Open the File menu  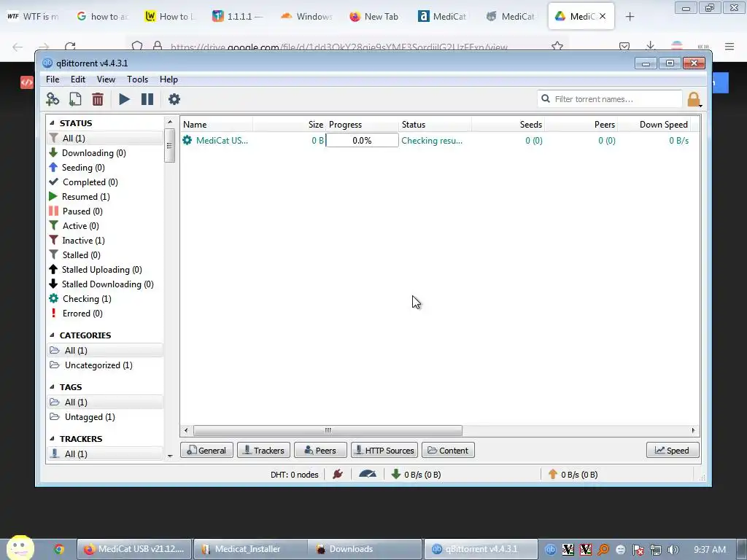pos(53,79)
